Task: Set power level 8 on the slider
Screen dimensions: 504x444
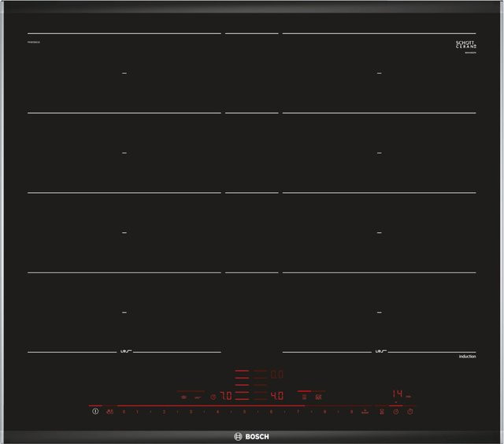Action: click(x=324, y=412)
